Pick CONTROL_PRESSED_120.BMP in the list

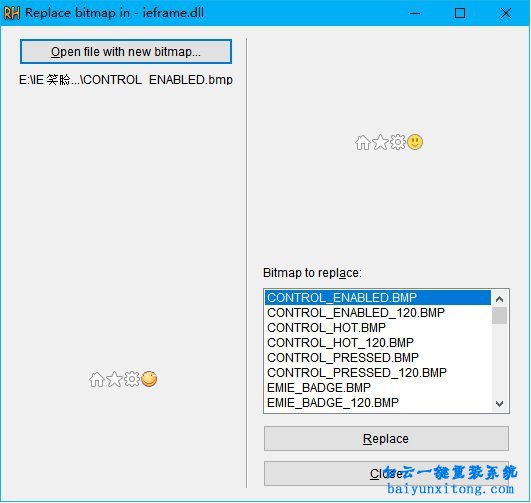click(x=378, y=372)
